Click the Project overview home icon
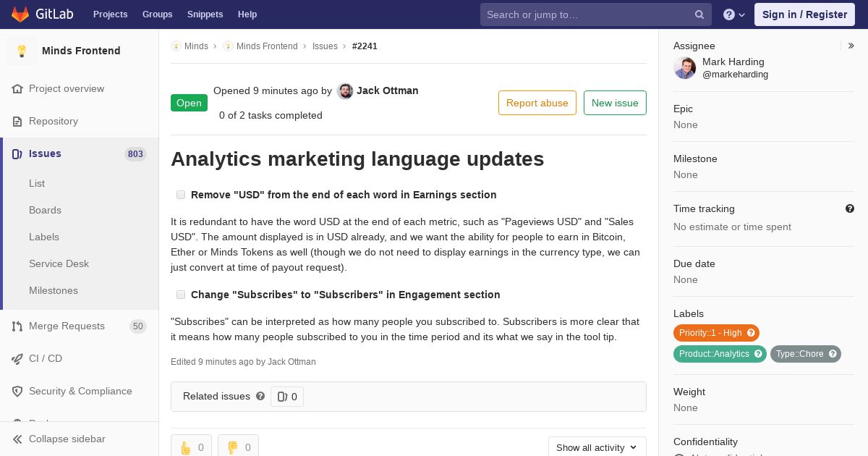Image resolution: width=868 pixels, height=456 pixels. pos(17,89)
